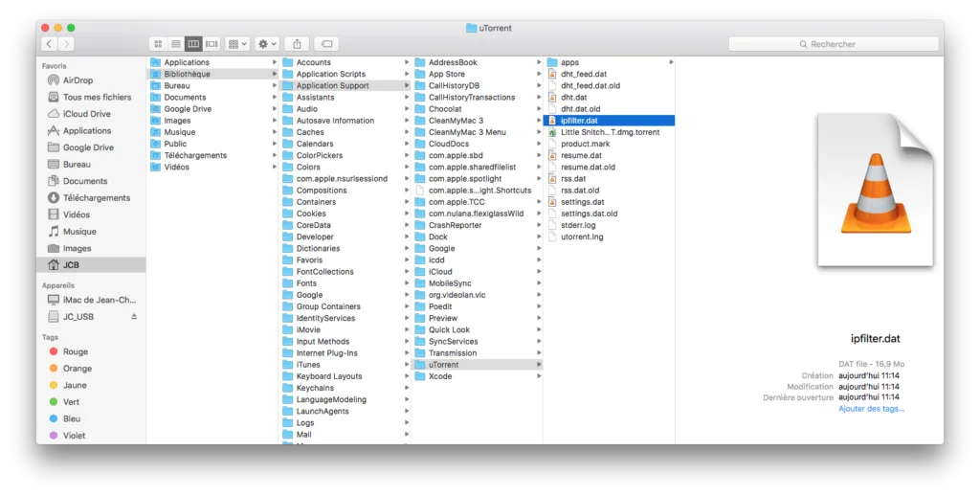Select the ipfilter.dat file
The image size is (980, 496).
(609, 121)
